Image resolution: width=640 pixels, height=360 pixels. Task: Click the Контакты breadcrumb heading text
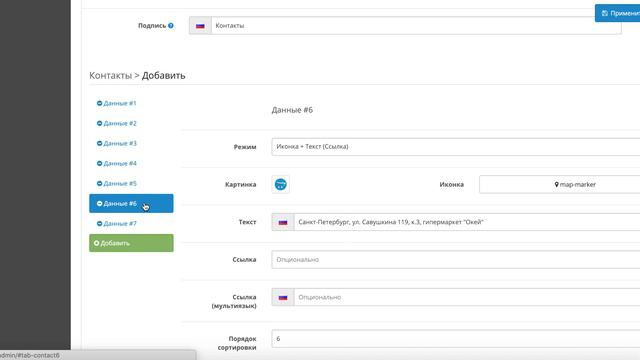pos(111,76)
